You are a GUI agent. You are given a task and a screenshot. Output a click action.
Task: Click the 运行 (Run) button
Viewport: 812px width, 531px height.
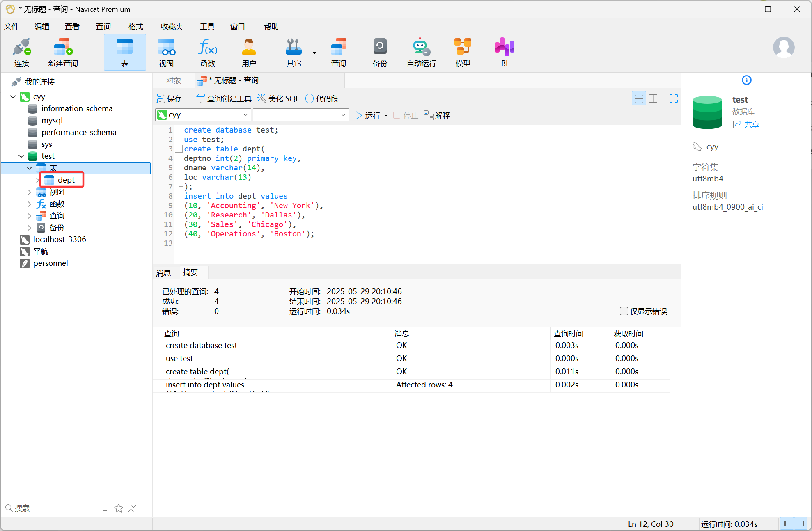(367, 115)
